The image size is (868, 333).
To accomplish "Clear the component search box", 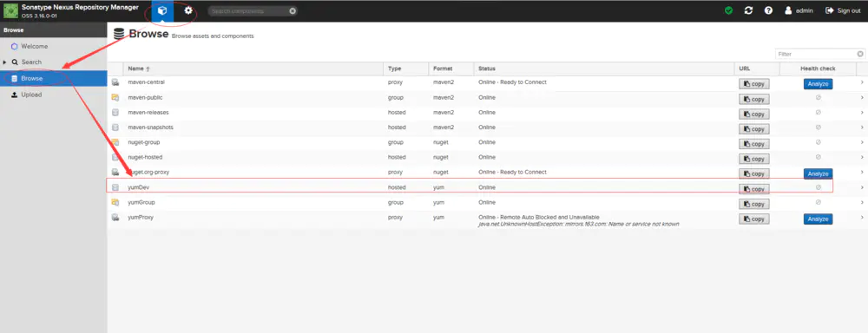I will [x=293, y=11].
